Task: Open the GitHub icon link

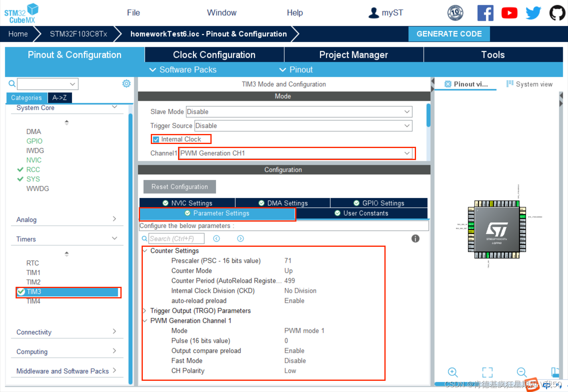Action: tap(557, 13)
